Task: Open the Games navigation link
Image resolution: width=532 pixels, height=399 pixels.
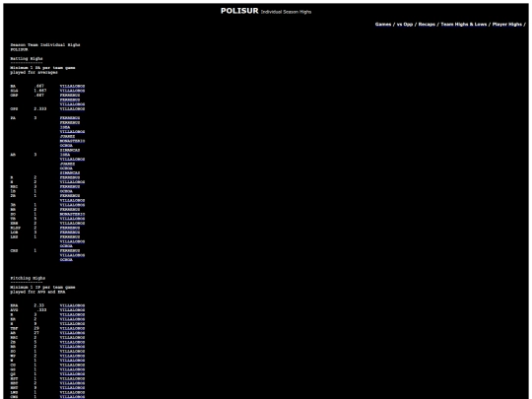Action: click(x=382, y=25)
